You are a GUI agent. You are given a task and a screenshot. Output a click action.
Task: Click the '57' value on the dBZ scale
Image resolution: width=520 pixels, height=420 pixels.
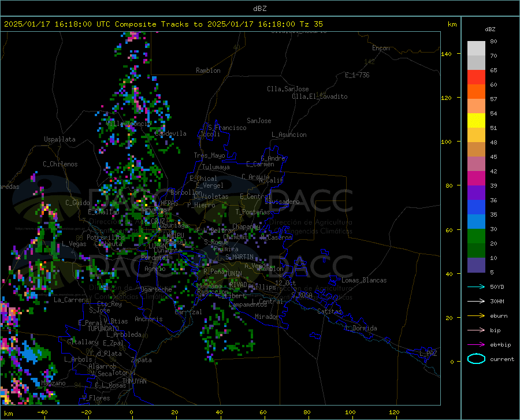[x=493, y=99]
